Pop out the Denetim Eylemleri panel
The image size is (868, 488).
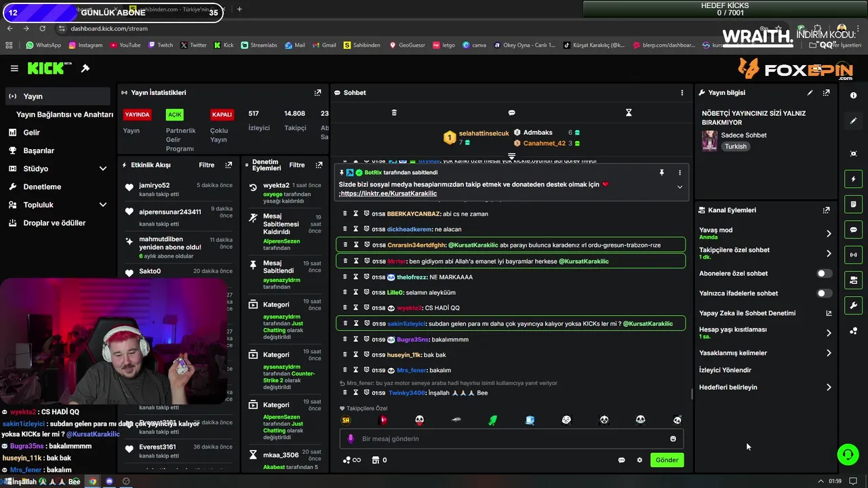pos(319,165)
